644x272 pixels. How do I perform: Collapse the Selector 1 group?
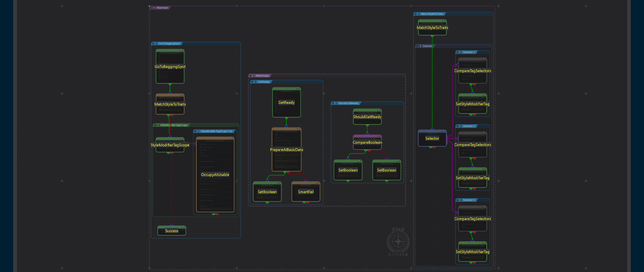click(457, 52)
